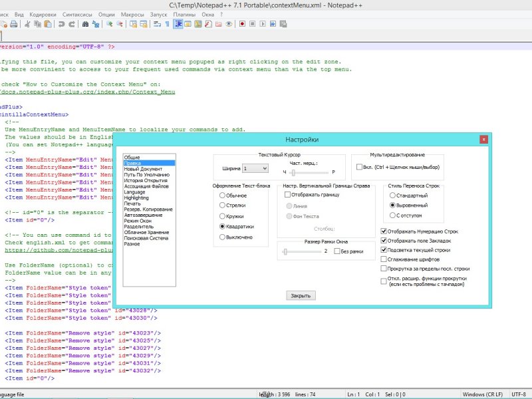Viewport: 532px width, 399px height.
Task: Open the Окна menu
Action: 207,15
